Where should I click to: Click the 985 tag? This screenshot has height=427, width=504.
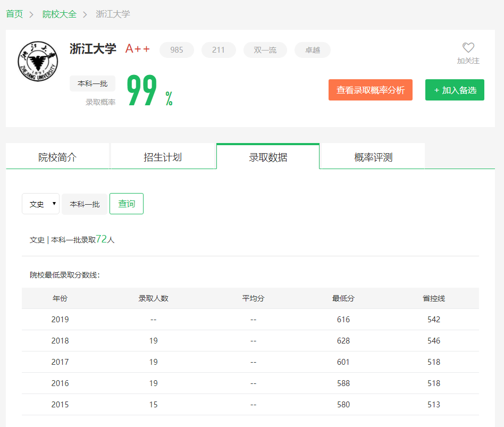point(177,50)
